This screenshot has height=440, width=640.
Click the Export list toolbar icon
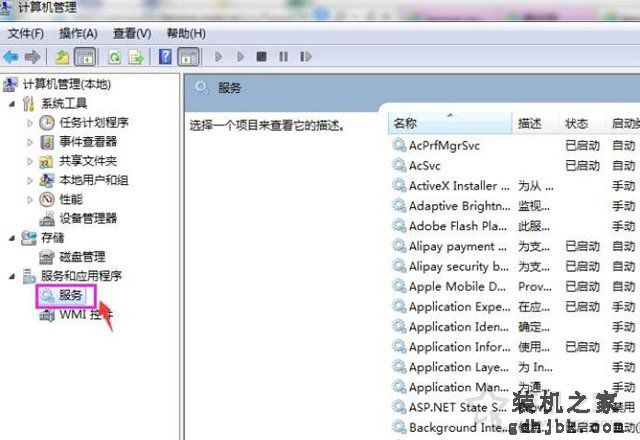pos(136,56)
